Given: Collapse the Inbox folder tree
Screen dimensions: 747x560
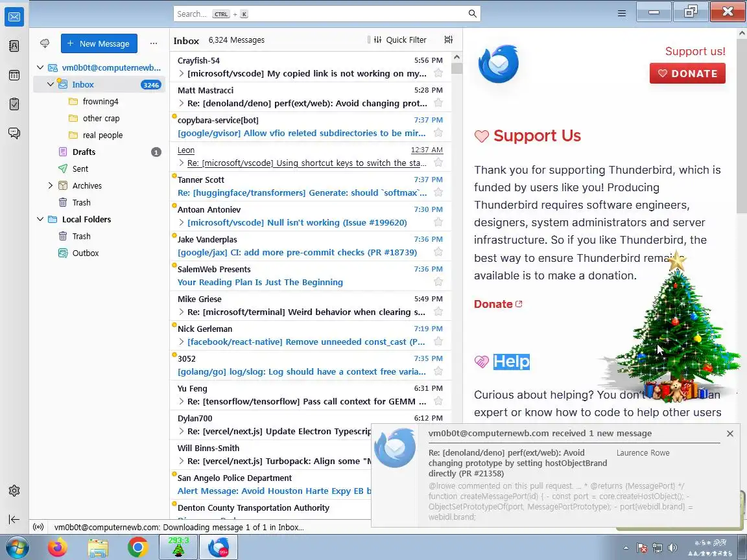Looking at the screenshot, I should pos(51,84).
